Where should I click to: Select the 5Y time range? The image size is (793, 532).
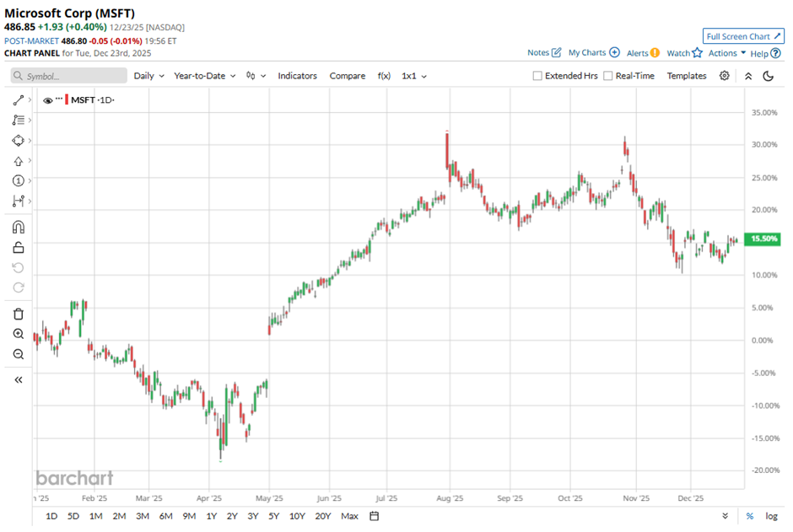[x=273, y=516]
